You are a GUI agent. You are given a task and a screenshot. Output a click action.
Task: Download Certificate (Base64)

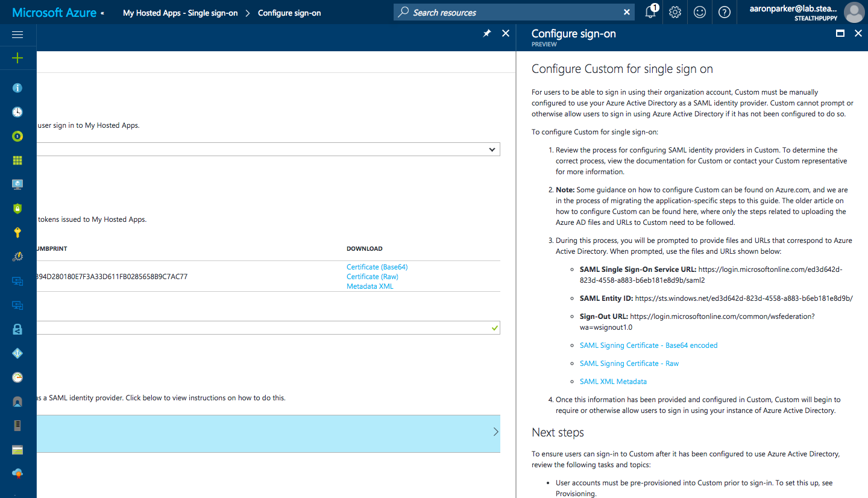(x=377, y=267)
